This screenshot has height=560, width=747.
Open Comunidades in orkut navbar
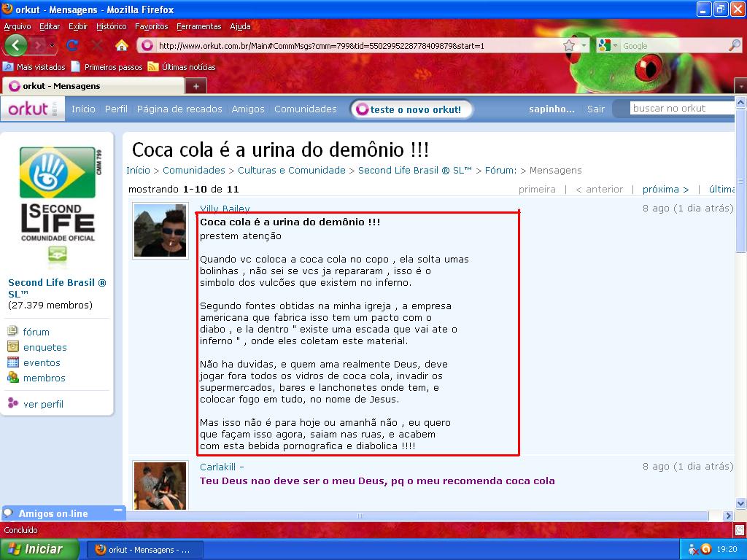click(x=306, y=109)
